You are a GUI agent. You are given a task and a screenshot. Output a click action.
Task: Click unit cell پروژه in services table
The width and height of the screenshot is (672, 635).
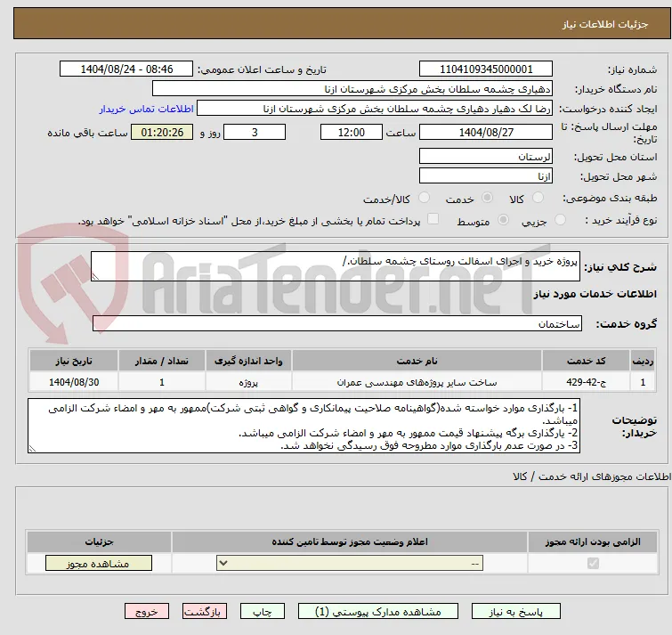click(x=248, y=382)
